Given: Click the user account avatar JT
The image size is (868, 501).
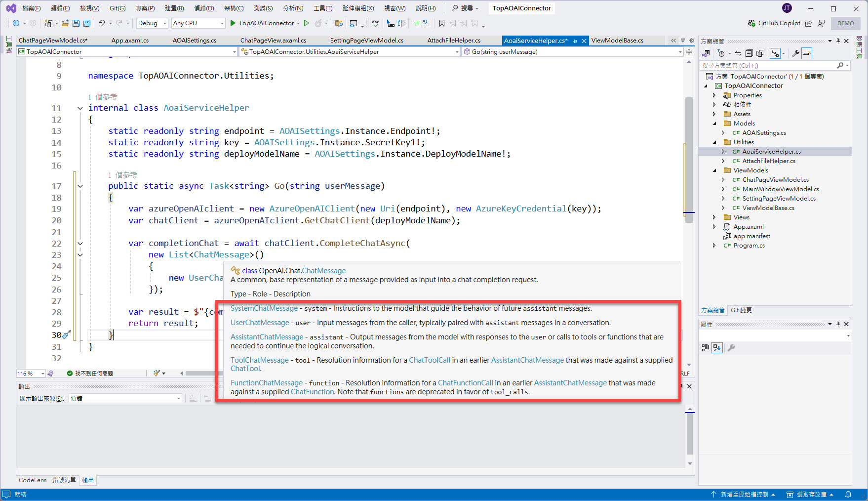Looking at the screenshot, I should (x=787, y=8).
